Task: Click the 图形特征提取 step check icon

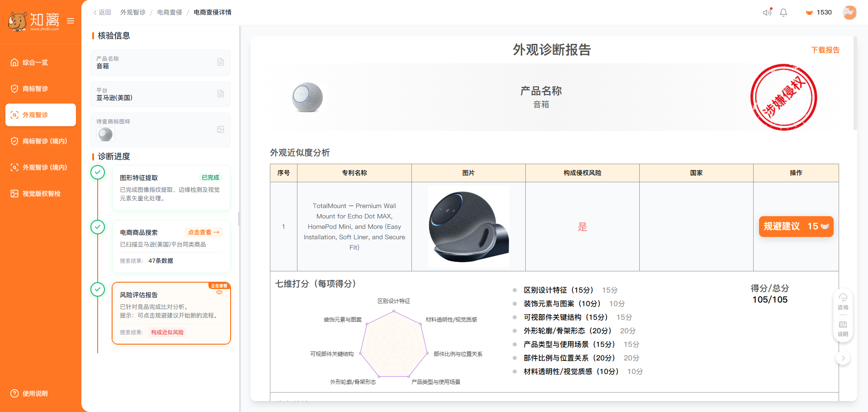Action: (98, 172)
